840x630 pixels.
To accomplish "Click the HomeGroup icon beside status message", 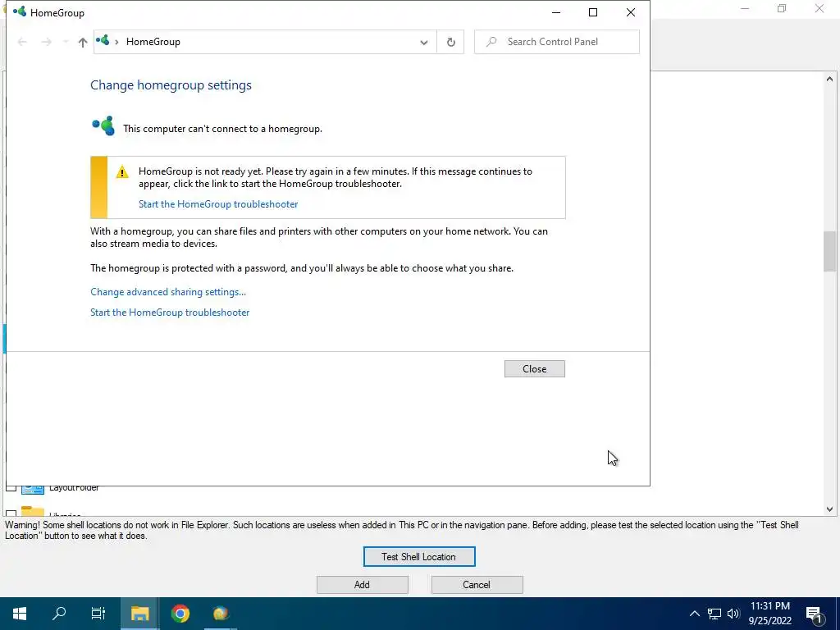I will (x=103, y=126).
